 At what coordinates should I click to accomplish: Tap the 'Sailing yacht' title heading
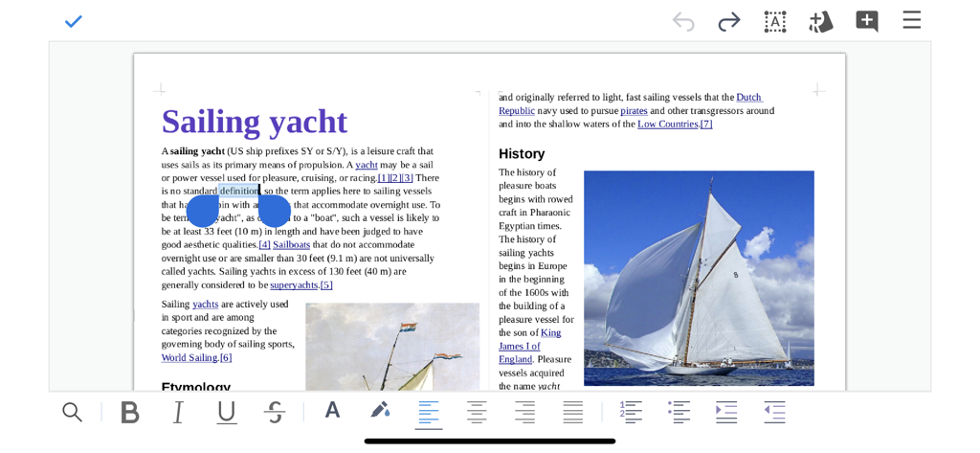point(255,122)
